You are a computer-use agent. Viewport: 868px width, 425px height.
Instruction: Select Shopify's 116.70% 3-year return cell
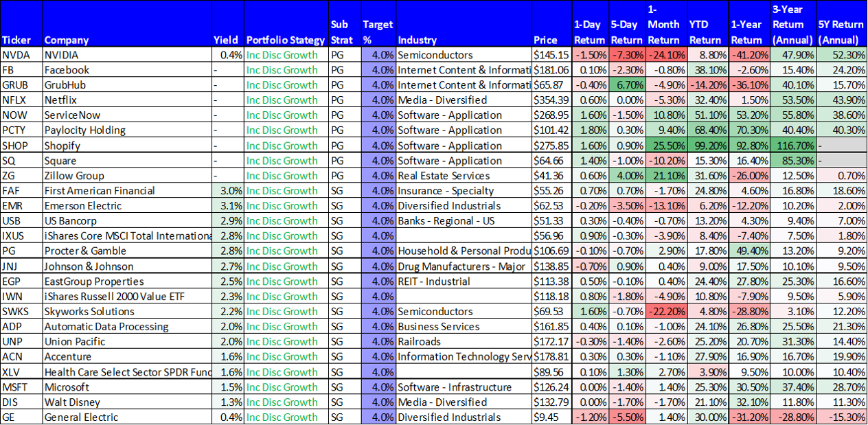792,146
